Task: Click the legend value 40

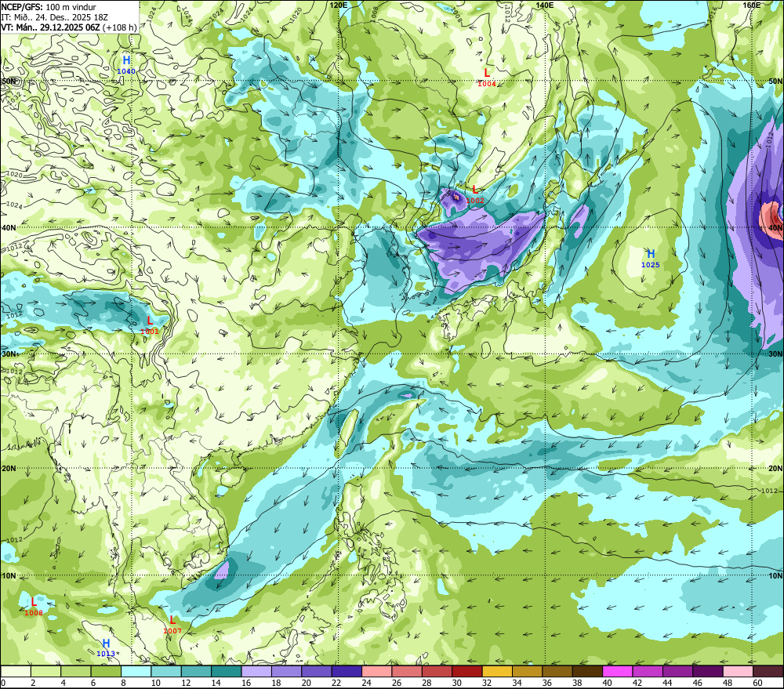Action: (607, 683)
